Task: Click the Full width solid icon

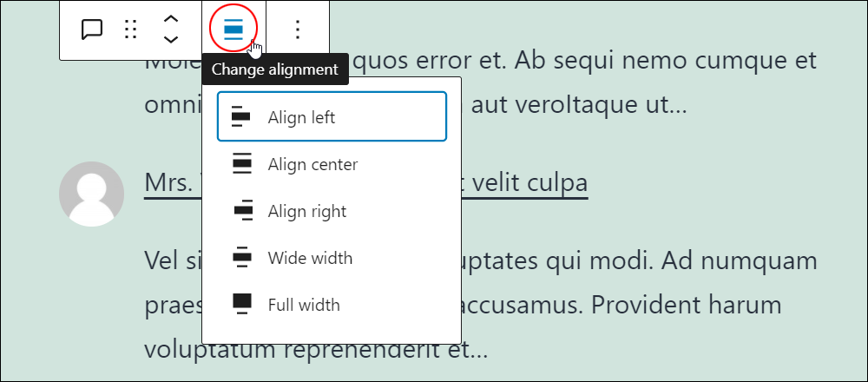Action: pos(242,304)
